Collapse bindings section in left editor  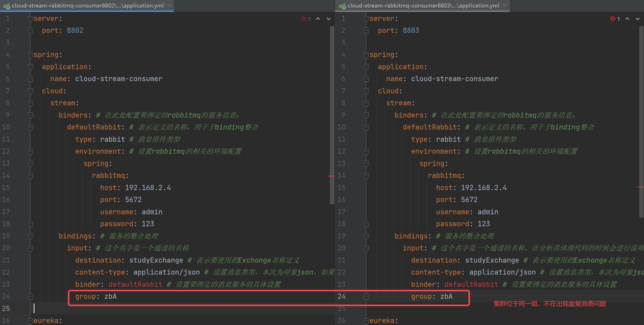click(30, 236)
